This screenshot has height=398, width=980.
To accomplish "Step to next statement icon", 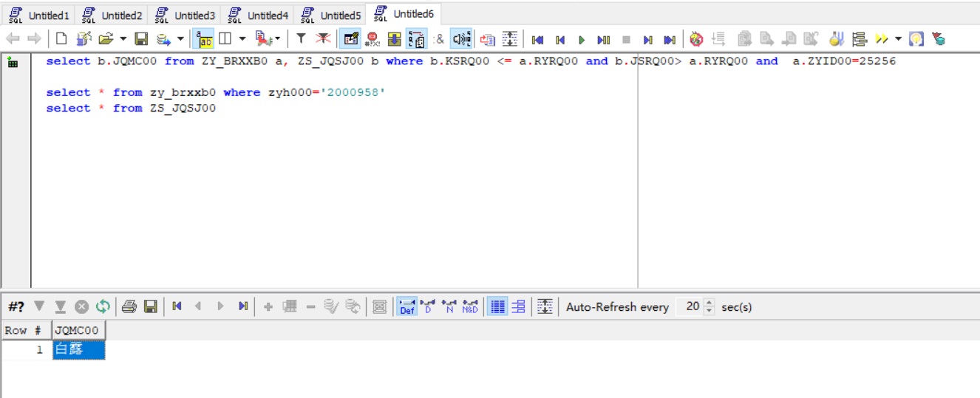I will pyautogui.click(x=647, y=39).
